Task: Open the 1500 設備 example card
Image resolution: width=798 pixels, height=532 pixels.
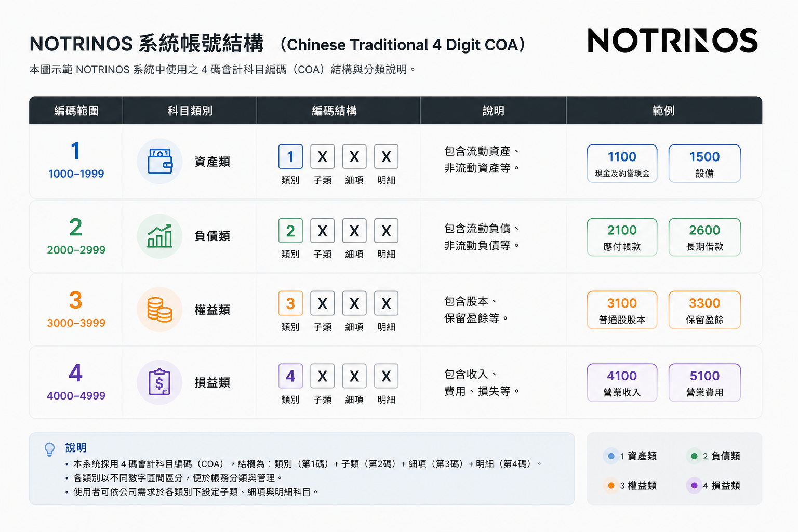Action: (x=704, y=163)
